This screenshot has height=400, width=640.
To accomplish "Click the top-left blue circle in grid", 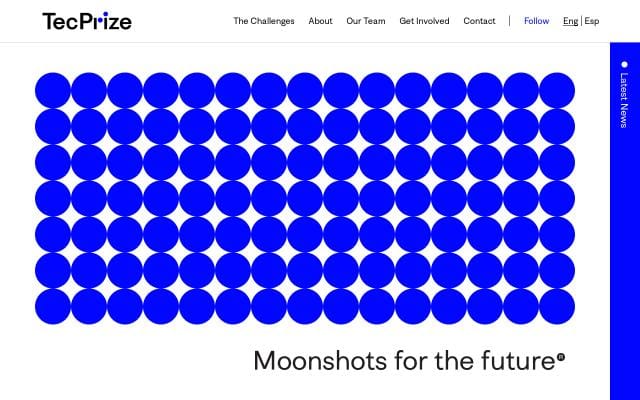I will pos(53,90).
